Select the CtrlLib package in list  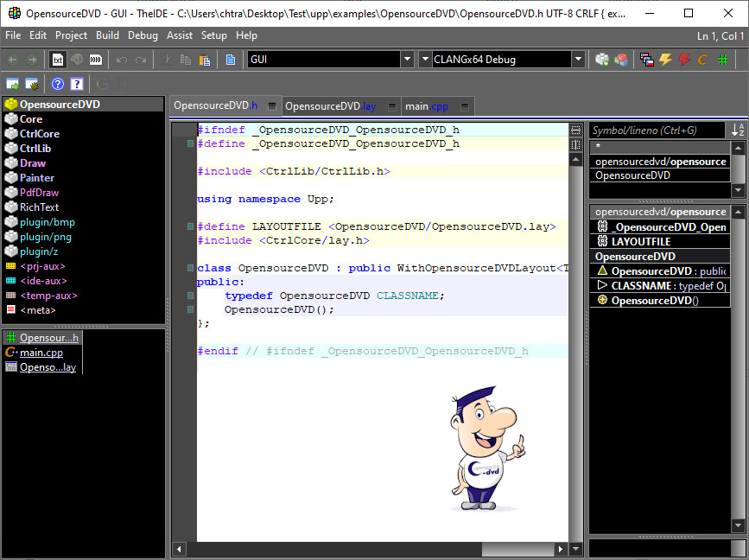pyautogui.click(x=35, y=149)
